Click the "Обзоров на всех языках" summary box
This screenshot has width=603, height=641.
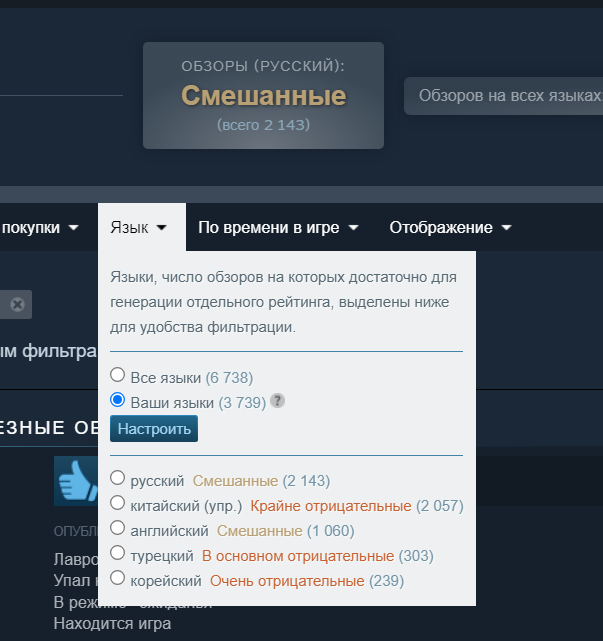coord(503,96)
